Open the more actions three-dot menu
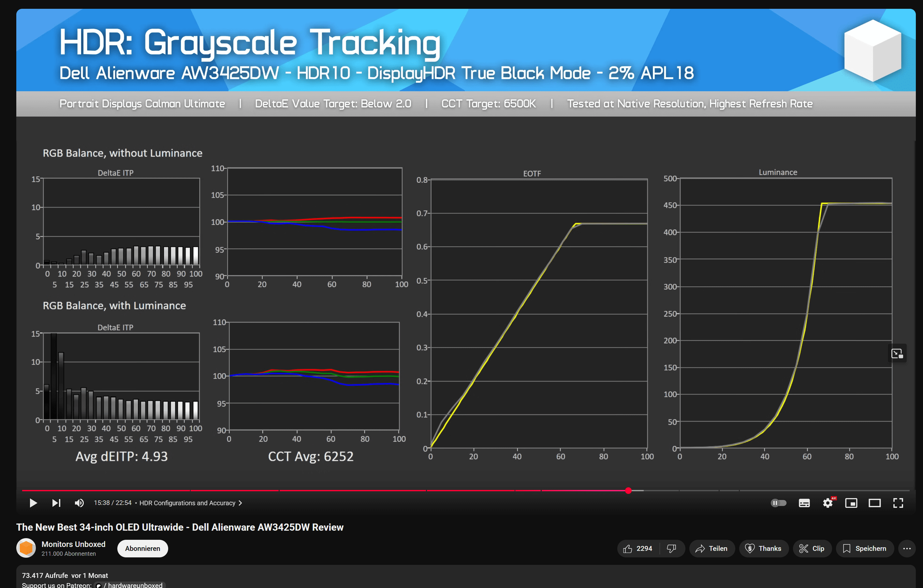Screen dimensions: 923x588 [x=907, y=549]
